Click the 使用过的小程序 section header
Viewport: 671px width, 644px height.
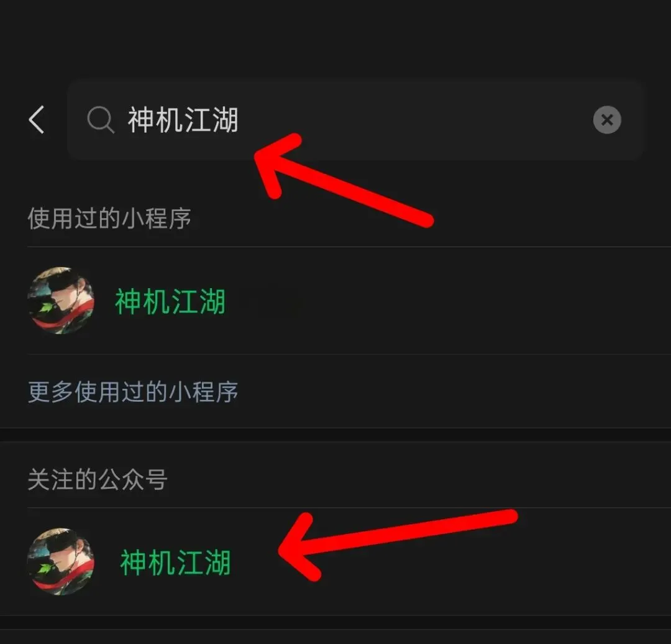pyautogui.click(x=109, y=219)
